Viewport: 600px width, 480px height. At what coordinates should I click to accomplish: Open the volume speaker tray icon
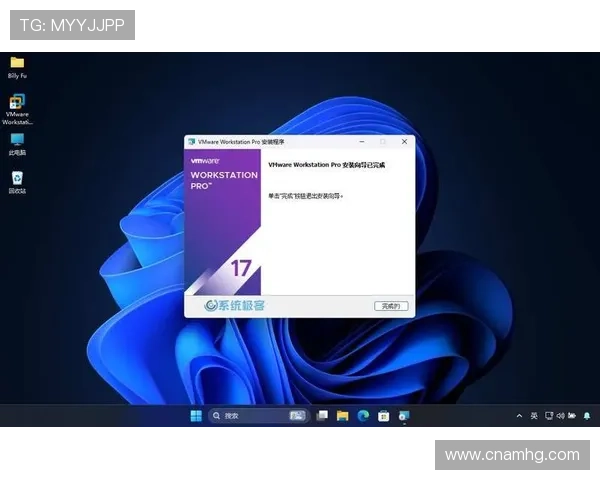coord(560,415)
